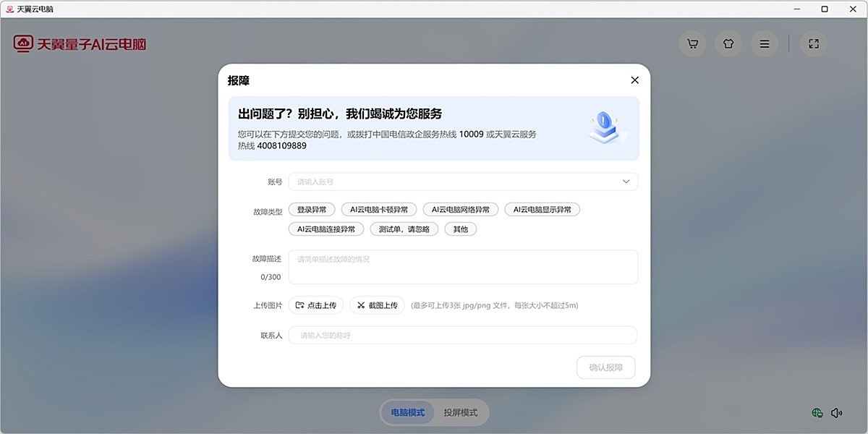Click the clothing skin icon in top toolbar
This screenshot has height=434, width=868.
[728, 43]
